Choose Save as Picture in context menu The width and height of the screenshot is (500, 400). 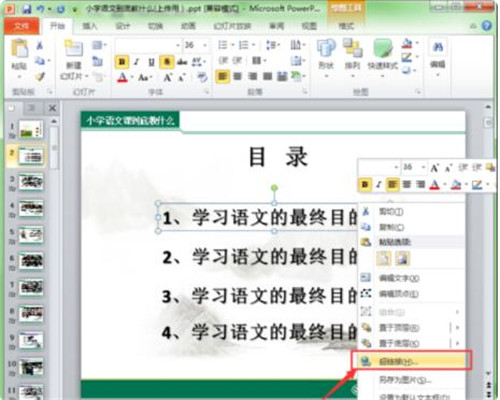click(x=412, y=380)
